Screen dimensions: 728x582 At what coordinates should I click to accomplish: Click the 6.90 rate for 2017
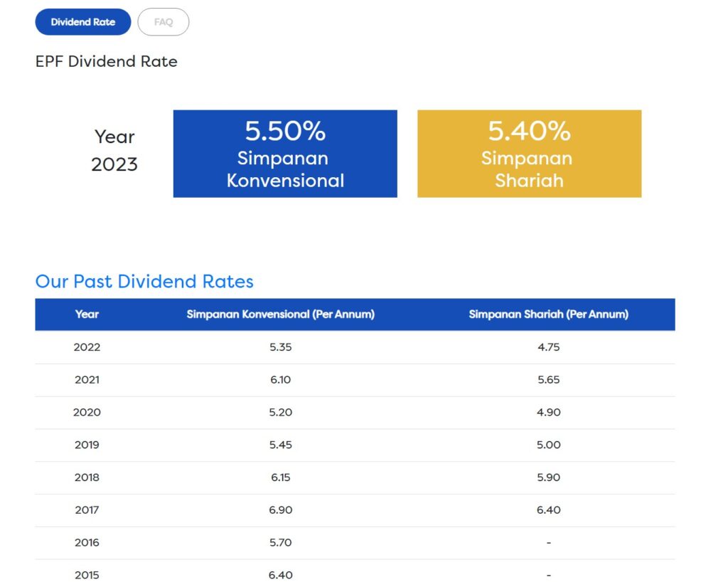[x=280, y=510]
